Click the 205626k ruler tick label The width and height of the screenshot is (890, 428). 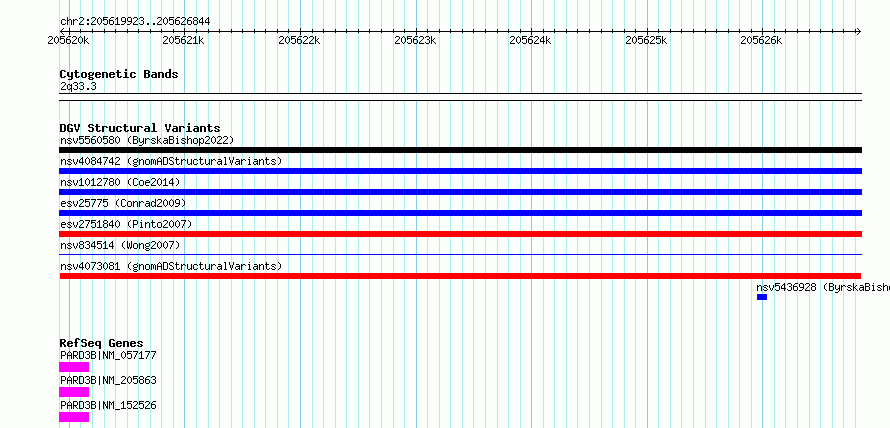coord(762,40)
